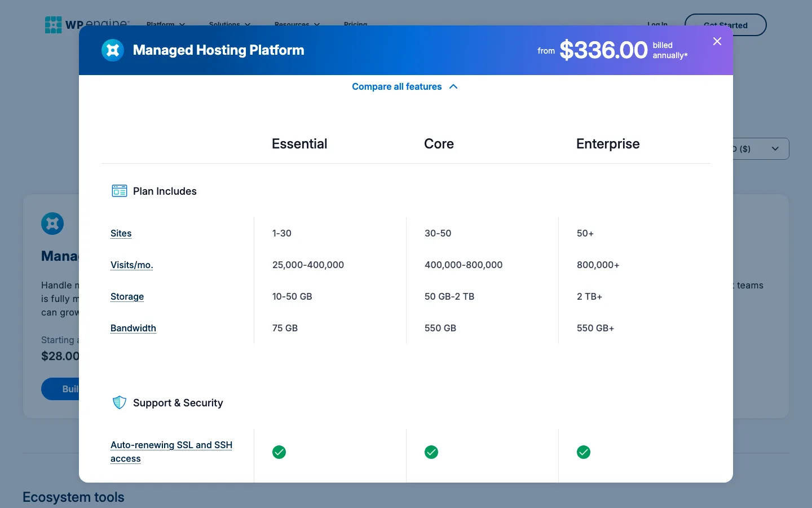Screen dimensions: 812x508
Task: Click the Essential column heading
Action: 299,144
